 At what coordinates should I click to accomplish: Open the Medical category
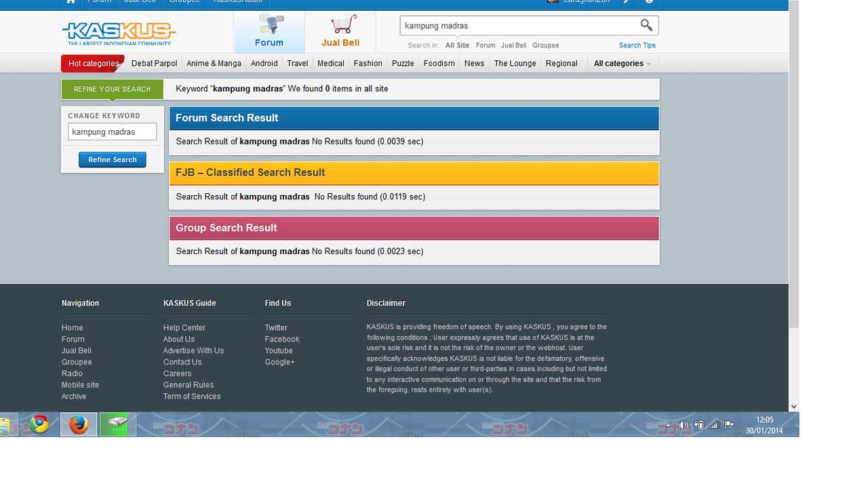[331, 64]
